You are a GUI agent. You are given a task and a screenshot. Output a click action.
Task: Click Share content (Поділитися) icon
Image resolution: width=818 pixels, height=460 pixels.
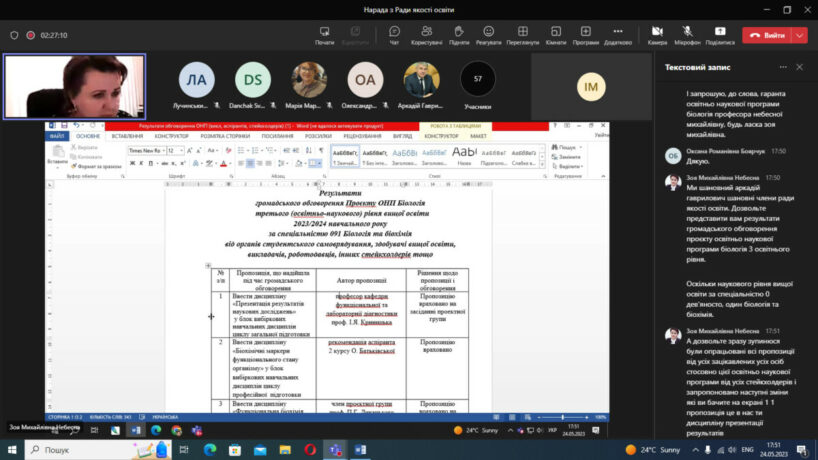719,34
